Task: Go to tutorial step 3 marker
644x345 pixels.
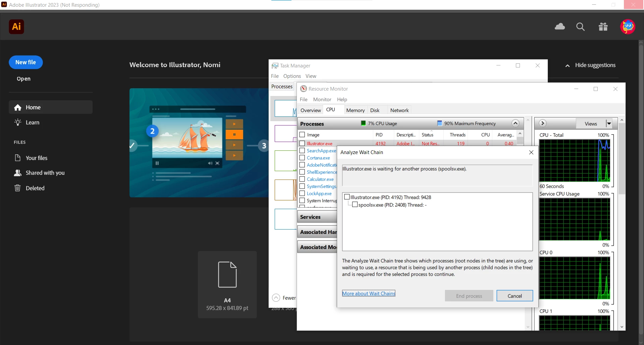Action: pyautogui.click(x=264, y=146)
